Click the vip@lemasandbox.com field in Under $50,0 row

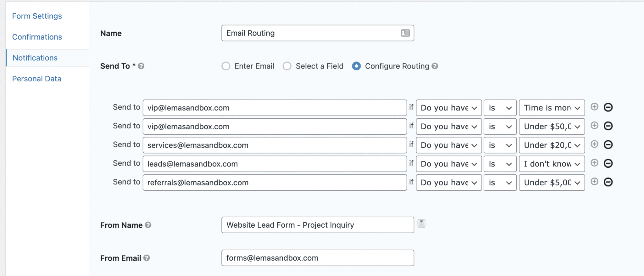[x=275, y=127]
